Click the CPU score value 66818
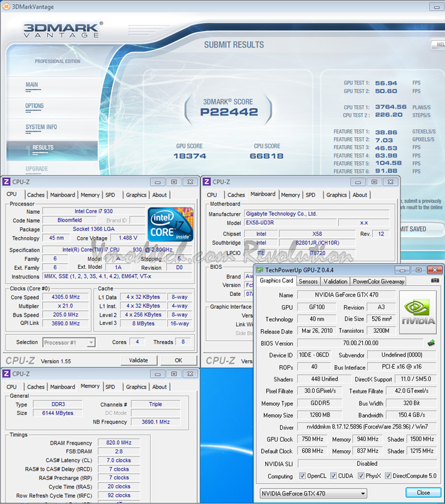 click(266, 156)
